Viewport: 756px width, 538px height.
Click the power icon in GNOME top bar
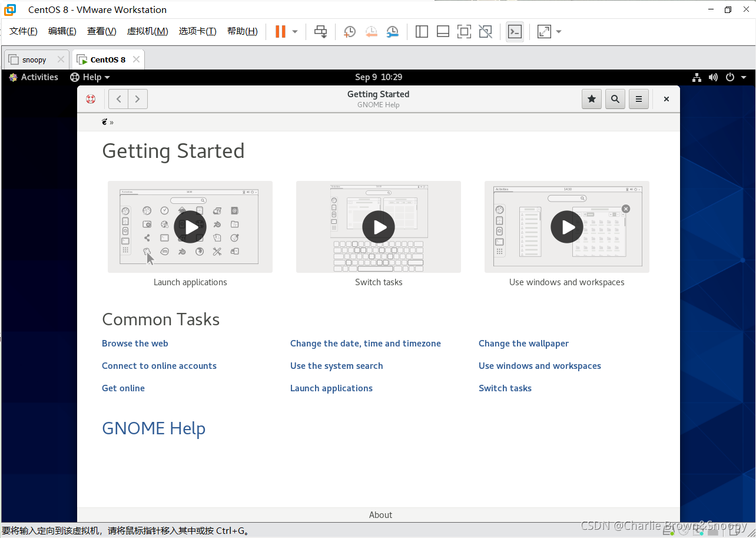click(x=730, y=77)
